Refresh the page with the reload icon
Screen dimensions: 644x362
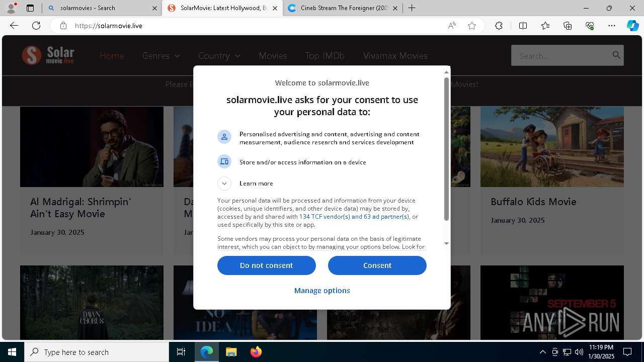36,26
